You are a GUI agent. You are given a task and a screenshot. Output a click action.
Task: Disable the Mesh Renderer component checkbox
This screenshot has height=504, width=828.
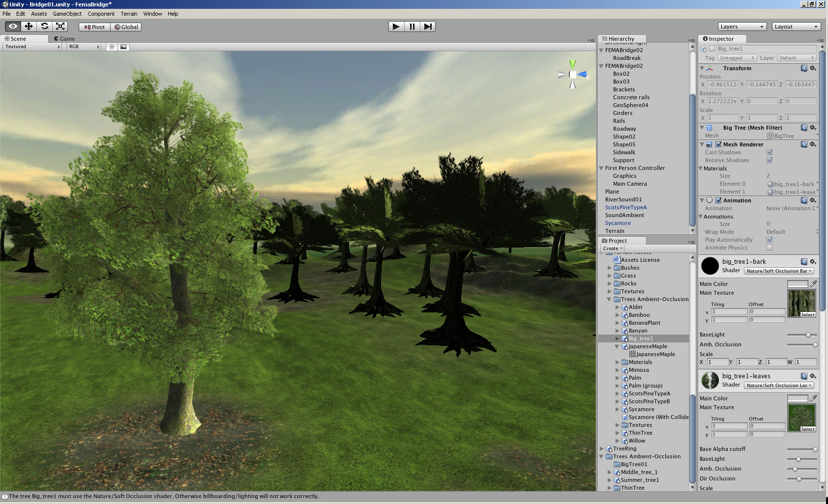point(718,144)
